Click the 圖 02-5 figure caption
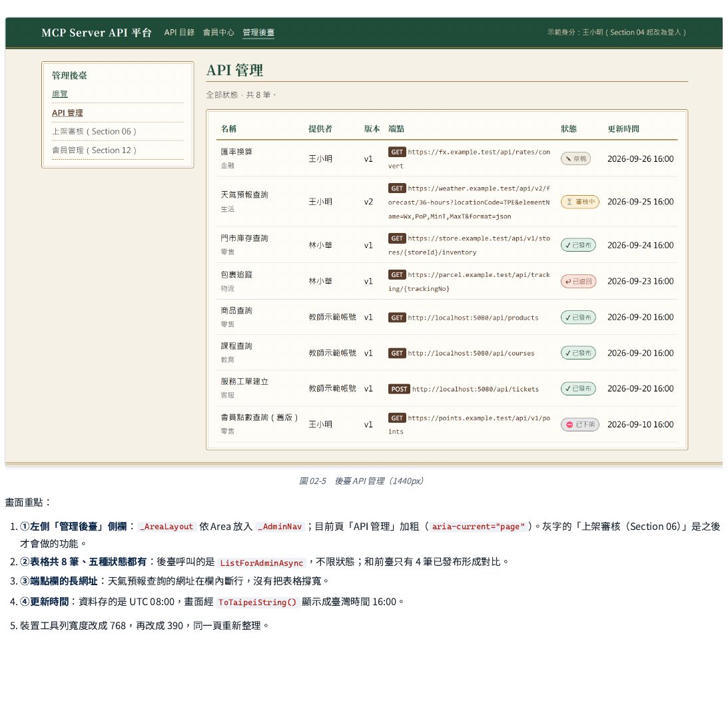 (361, 481)
